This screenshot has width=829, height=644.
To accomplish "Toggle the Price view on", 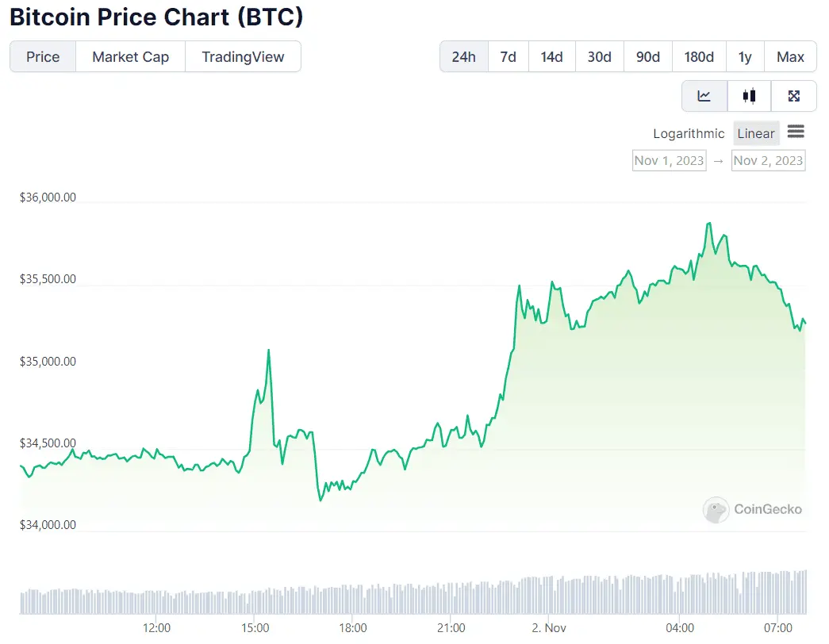I will pyautogui.click(x=42, y=56).
